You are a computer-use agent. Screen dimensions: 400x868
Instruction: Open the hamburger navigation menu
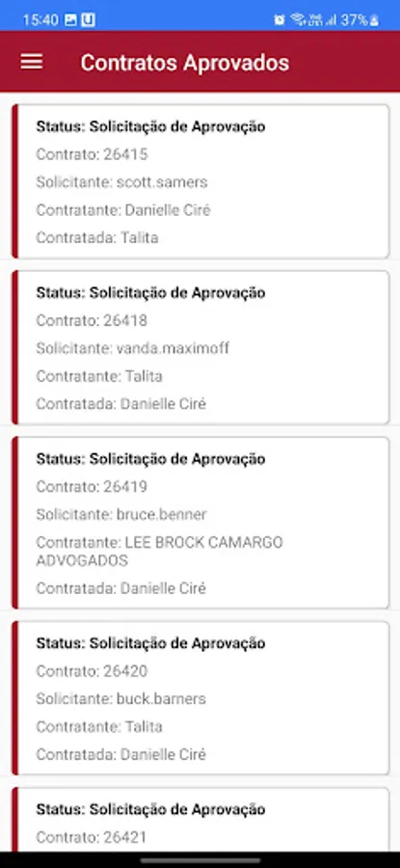click(x=32, y=62)
